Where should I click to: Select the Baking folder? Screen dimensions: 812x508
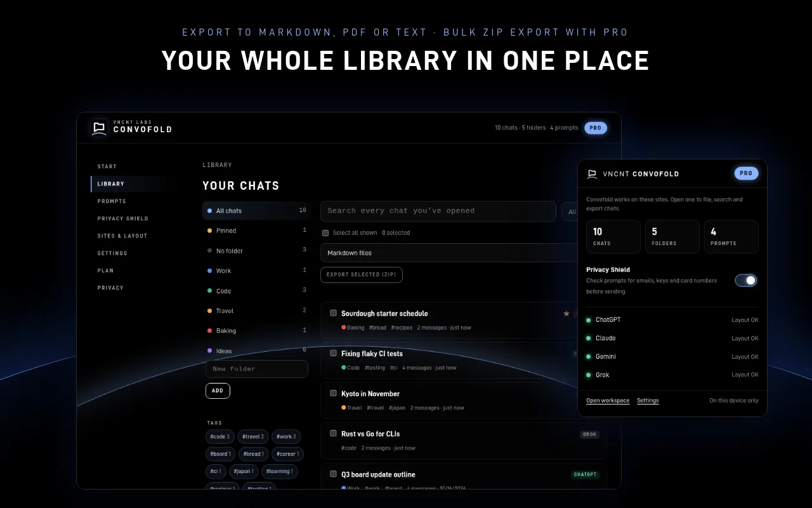tap(256, 331)
